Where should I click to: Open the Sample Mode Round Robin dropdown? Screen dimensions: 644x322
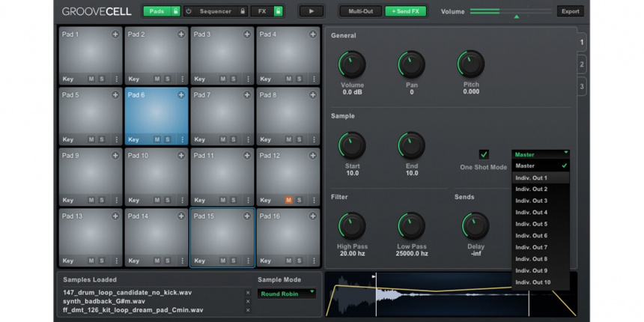[x=287, y=294]
